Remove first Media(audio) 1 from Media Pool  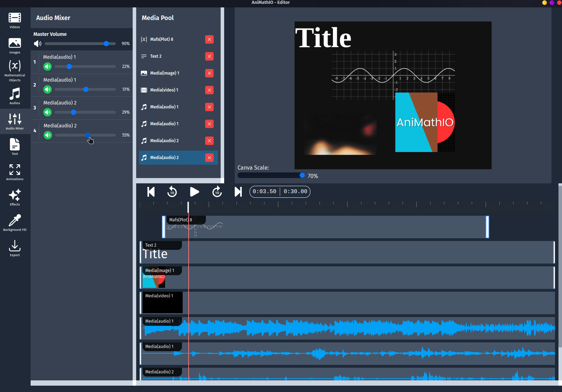(209, 107)
